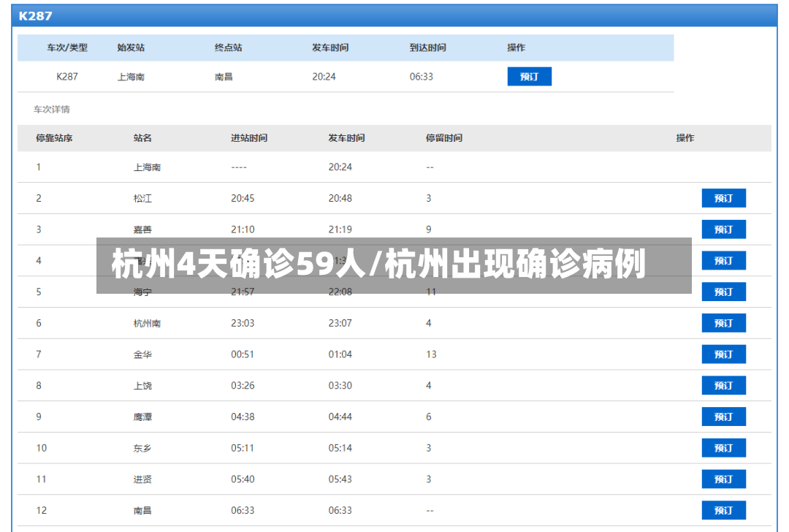Click the overlay headline 杭州4天确诊59人
789x532 pixels.
click(x=239, y=265)
